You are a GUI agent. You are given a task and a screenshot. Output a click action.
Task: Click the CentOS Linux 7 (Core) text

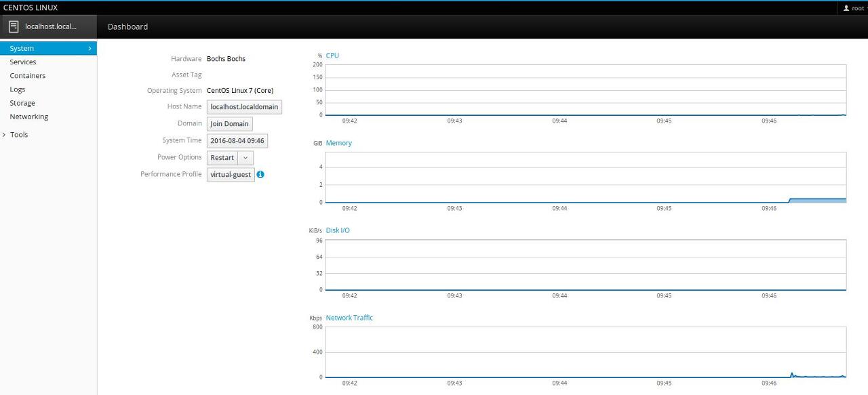pyautogui.click(x=240, y=90)
